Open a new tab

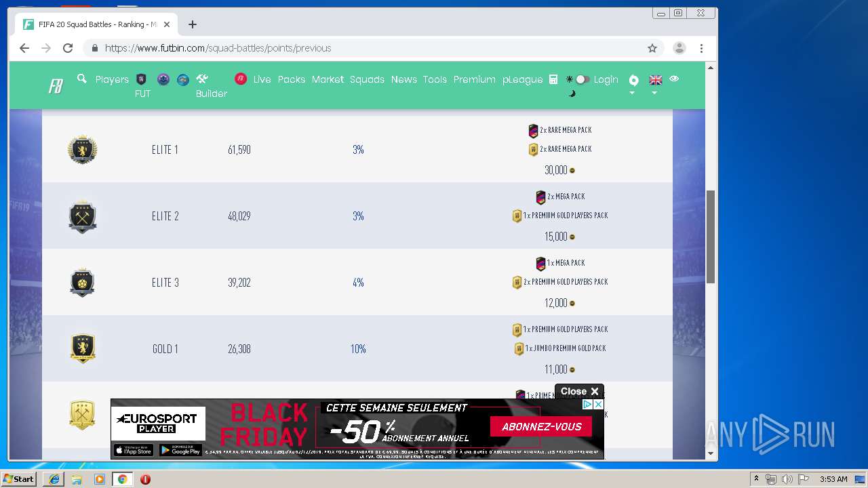click(x=193, y=24)
